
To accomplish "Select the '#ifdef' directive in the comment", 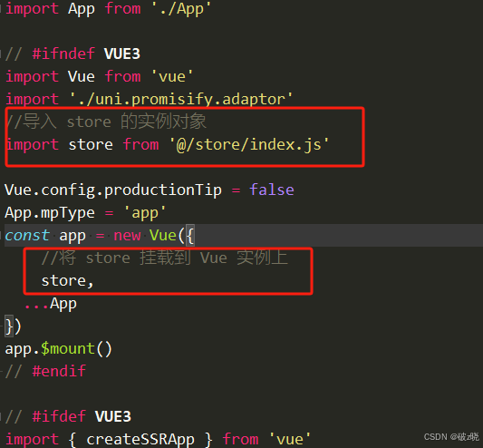I will [59, 416].
